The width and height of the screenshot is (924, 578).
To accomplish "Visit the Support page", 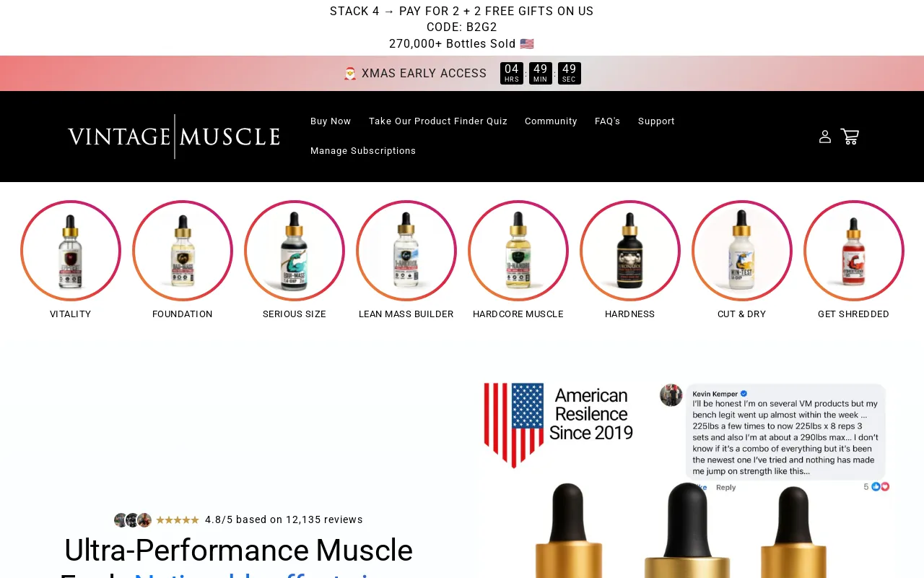I will 656,121.
